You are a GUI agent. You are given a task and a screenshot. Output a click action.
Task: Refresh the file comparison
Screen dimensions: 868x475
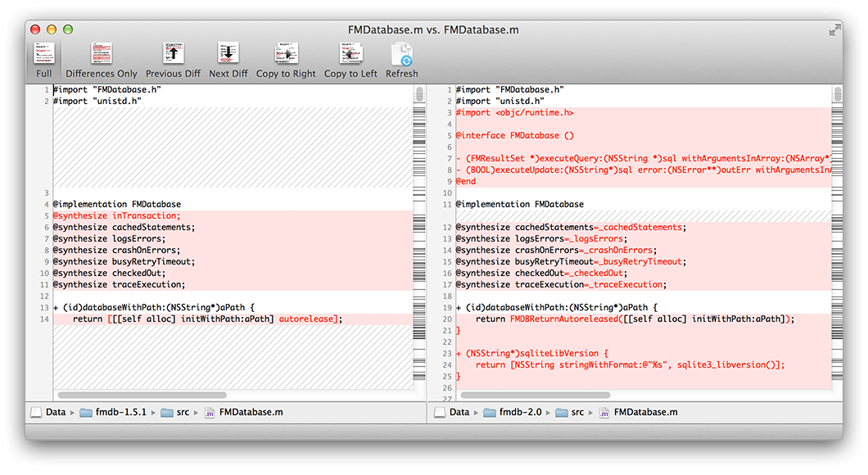tap(401, 59)
